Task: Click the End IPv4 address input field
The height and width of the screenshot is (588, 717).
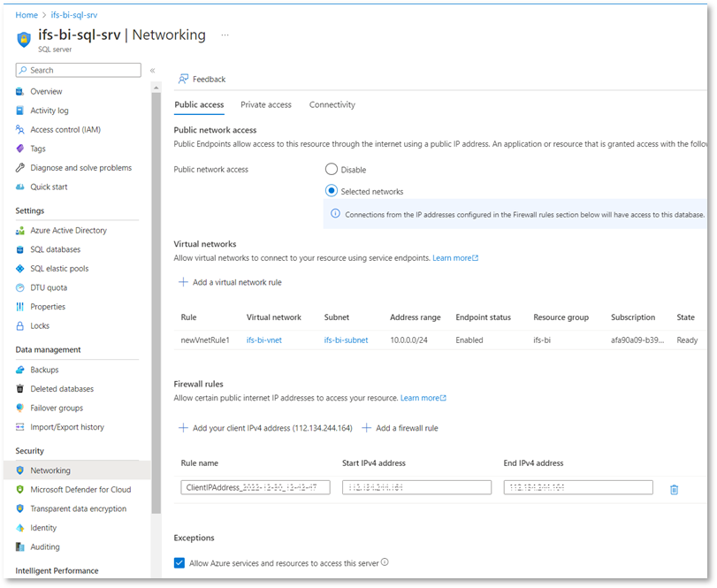Action: click(x=578, y=487)
